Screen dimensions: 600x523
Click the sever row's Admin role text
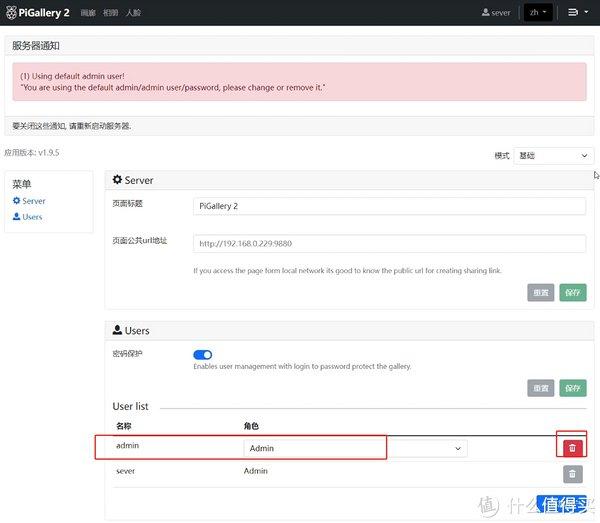click(256, 471)
